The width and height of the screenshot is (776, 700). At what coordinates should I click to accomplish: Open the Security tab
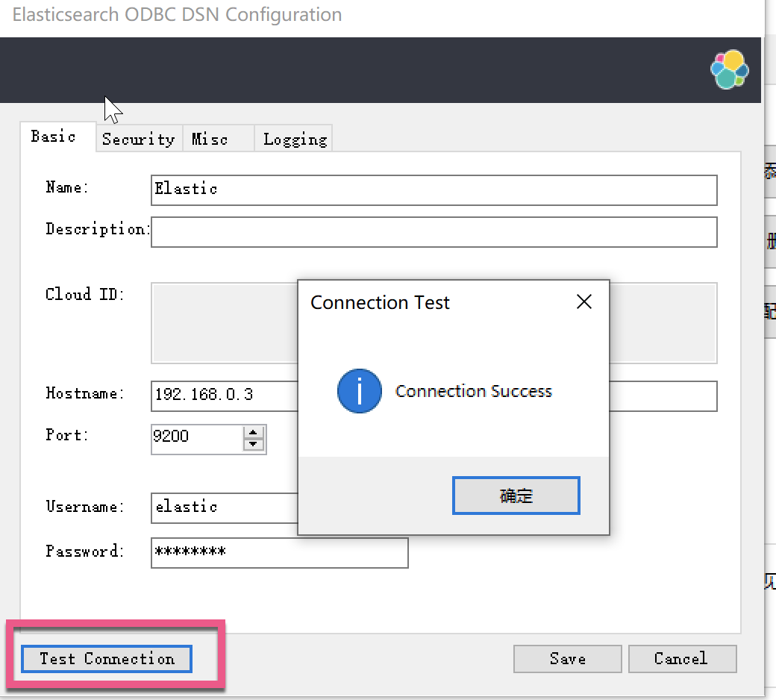coord(139,139)
